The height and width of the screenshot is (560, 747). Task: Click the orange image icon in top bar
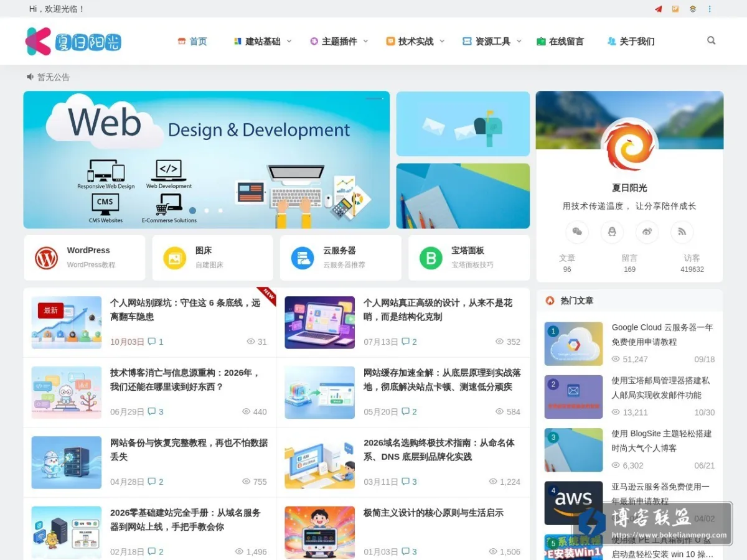tap(675, 9)
